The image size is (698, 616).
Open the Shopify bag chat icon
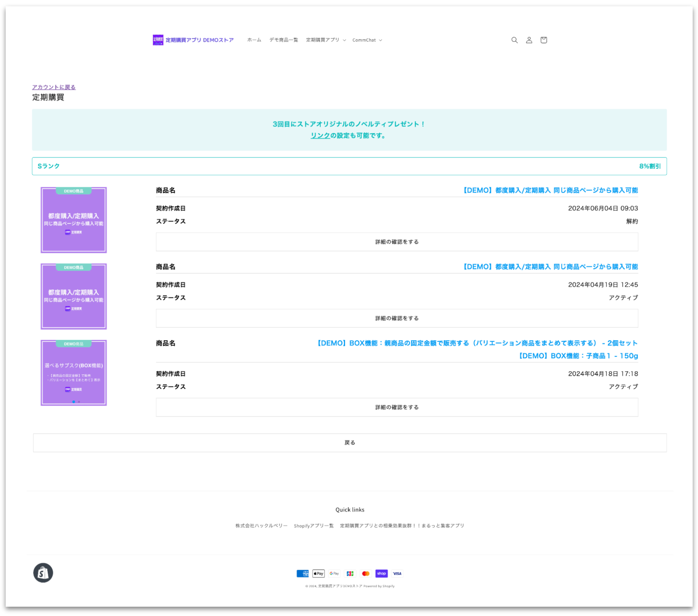(43, 573)
